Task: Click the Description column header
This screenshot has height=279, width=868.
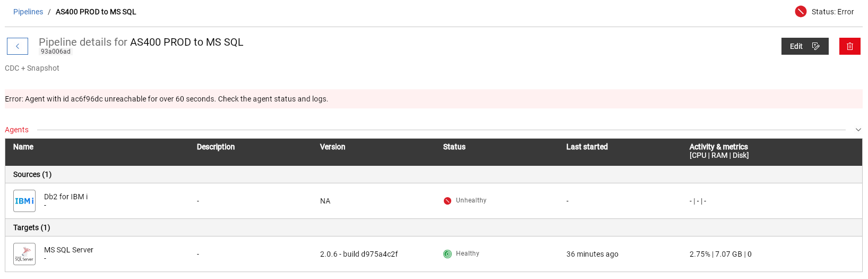Action: (x=216, y=147)
